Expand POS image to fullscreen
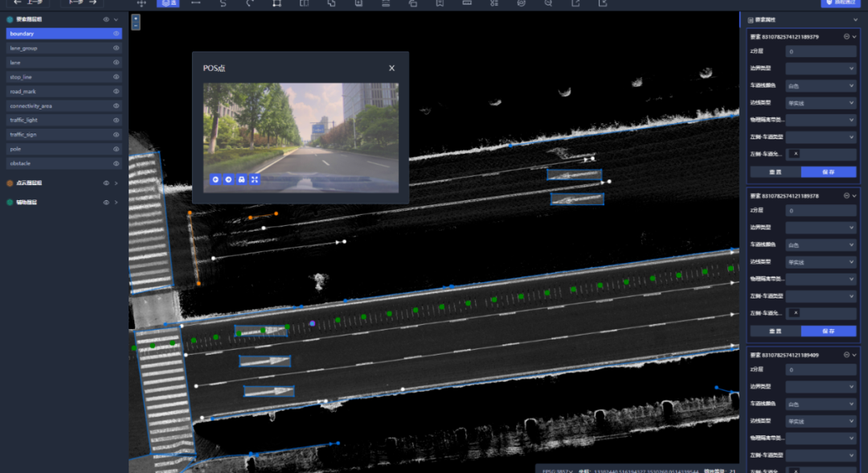Screen dimensions: 868x473 click(x=255, y=179)
